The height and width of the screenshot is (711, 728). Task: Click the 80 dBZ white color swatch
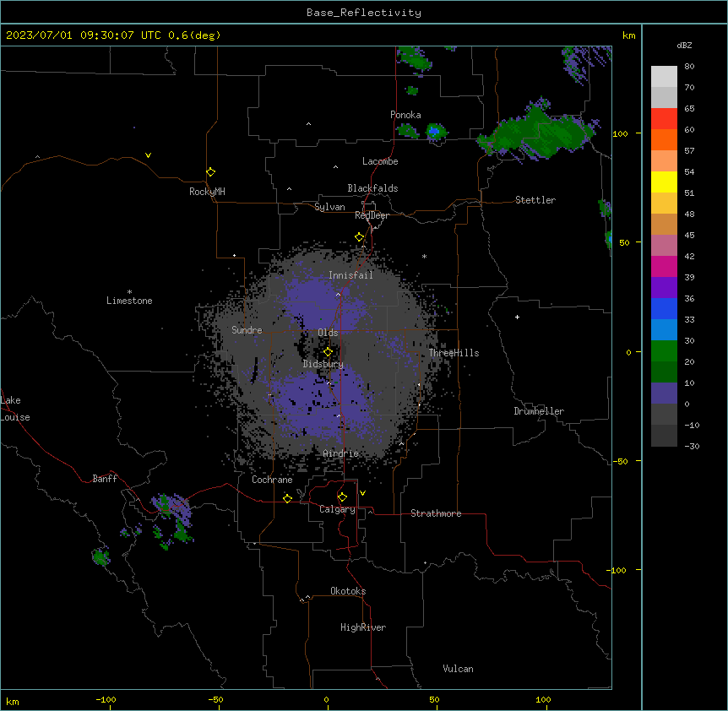[x=664, y=77]
